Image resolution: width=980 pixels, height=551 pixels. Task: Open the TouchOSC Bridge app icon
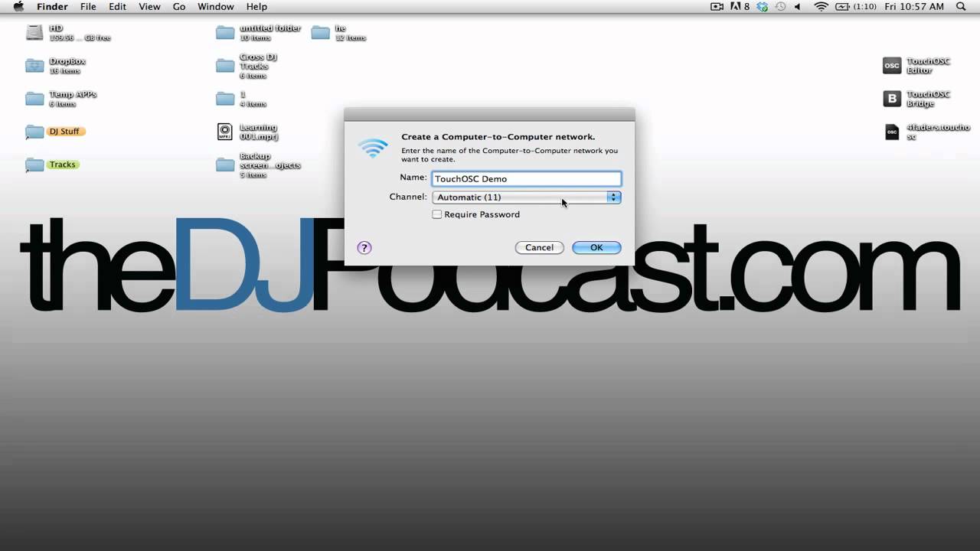click(892, 99)
